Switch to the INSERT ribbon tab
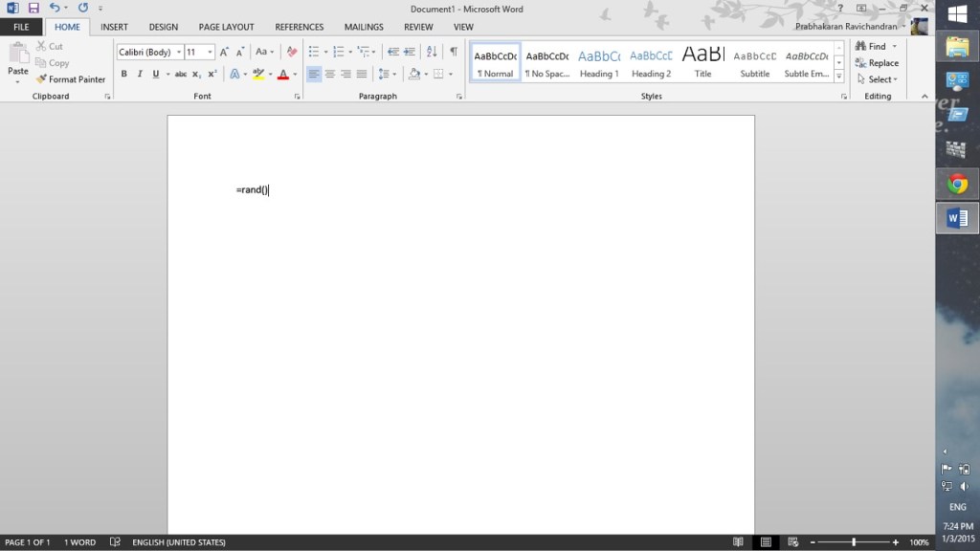Screen dimensions: 980x551 (x=114, y=27)
